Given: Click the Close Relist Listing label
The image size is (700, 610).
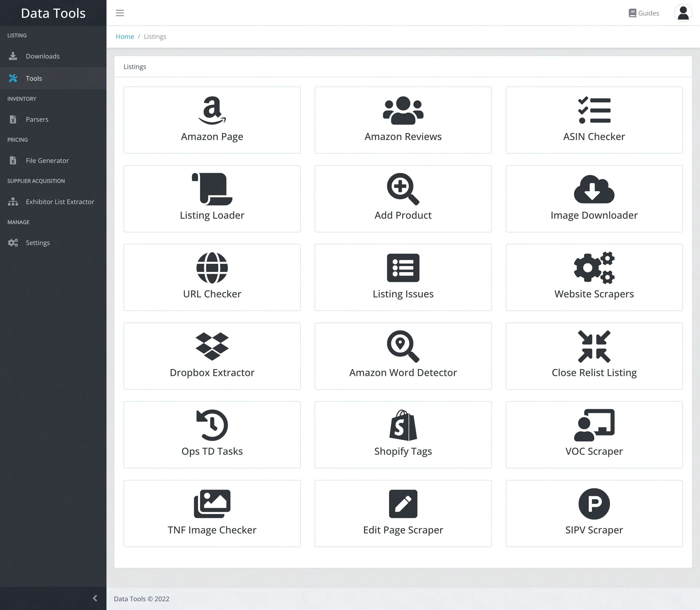Looking at the screenshot, I should click(594, 372).
